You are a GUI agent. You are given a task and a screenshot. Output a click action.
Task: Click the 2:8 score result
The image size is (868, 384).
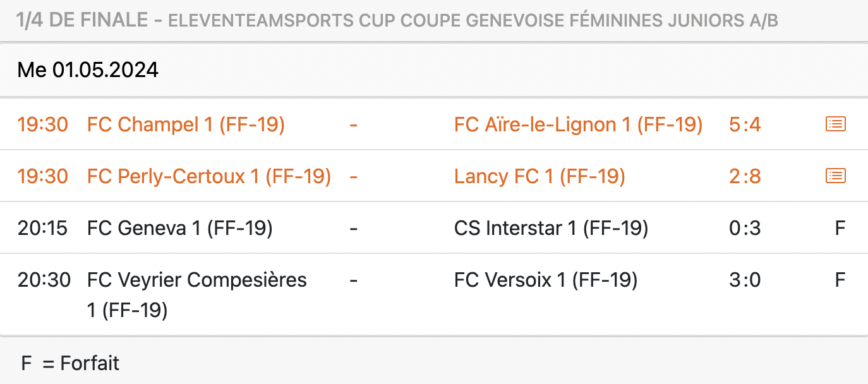745,176
